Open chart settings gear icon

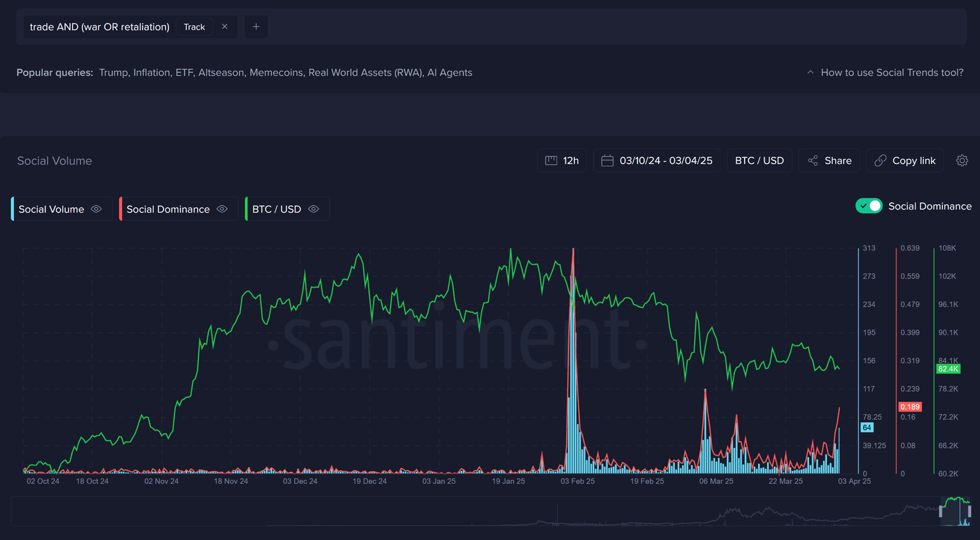pyautogui.click(x=961, y=161)
